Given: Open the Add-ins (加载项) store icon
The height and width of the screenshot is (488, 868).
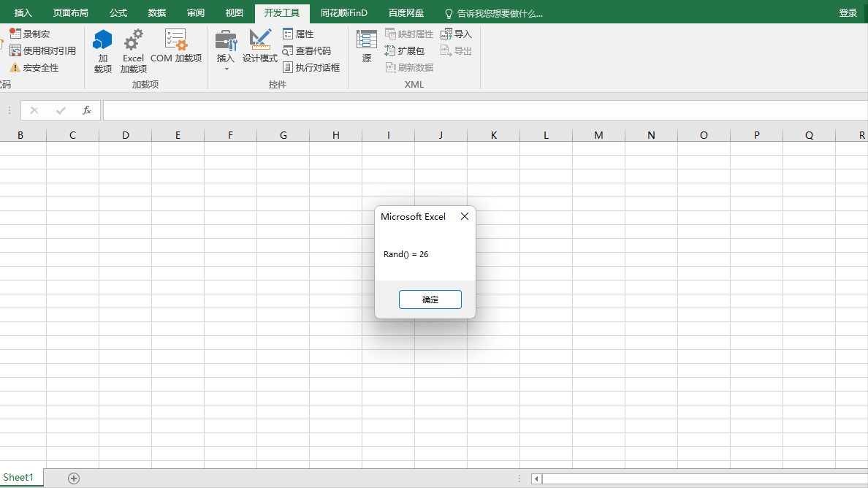Looking at the screenshot, I should pos(103,51).
